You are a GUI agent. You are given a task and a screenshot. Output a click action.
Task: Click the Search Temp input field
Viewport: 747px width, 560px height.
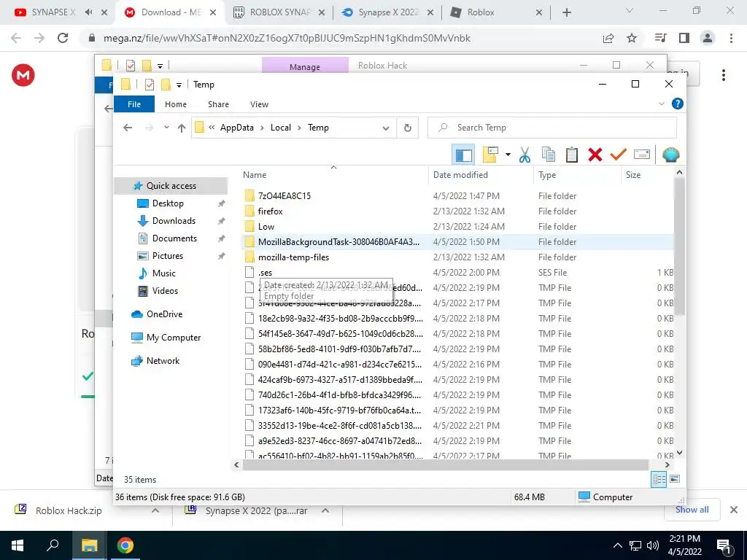tap(552, 128)
